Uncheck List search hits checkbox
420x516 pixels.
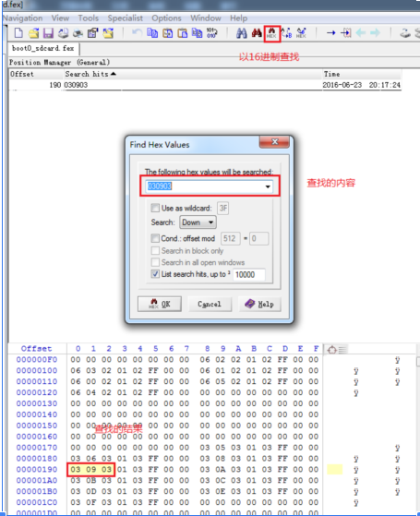(x=155, y=274)
